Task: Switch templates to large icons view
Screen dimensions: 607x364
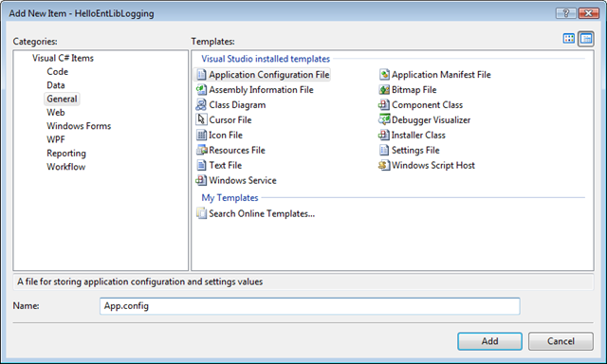Action: pyautogui.click(x=569, y=38)
